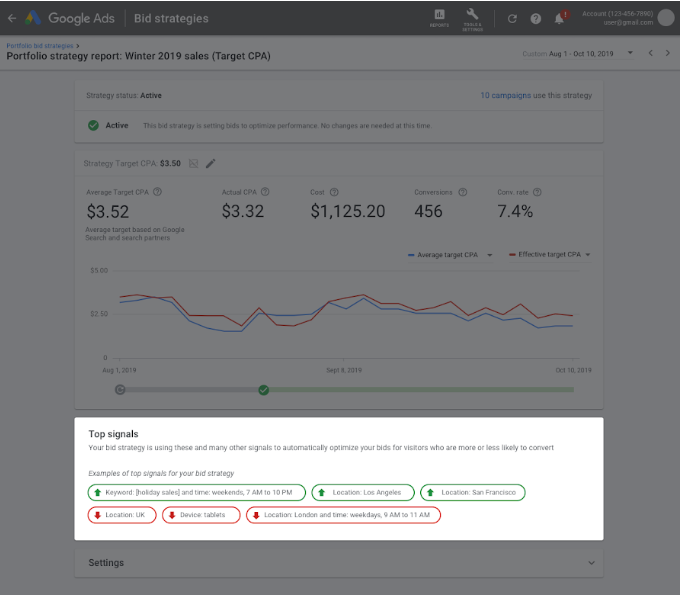Expand the Settings section

(590, 563)
